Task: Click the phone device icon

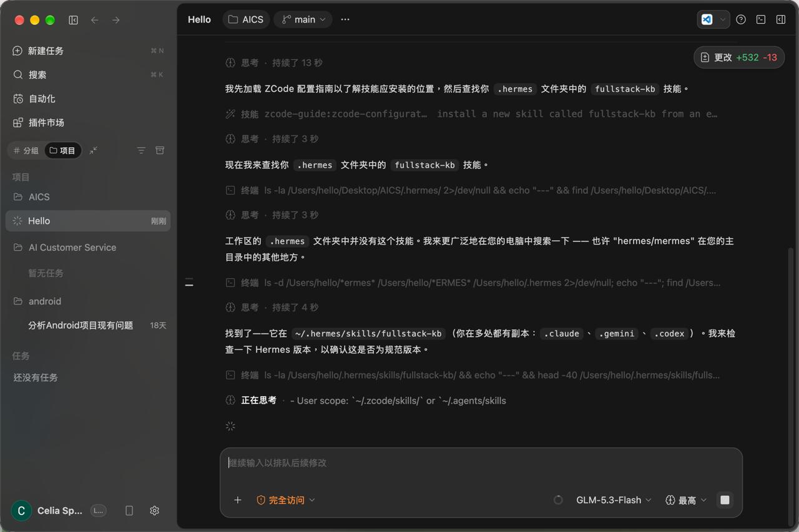Action: click(129, 511)
